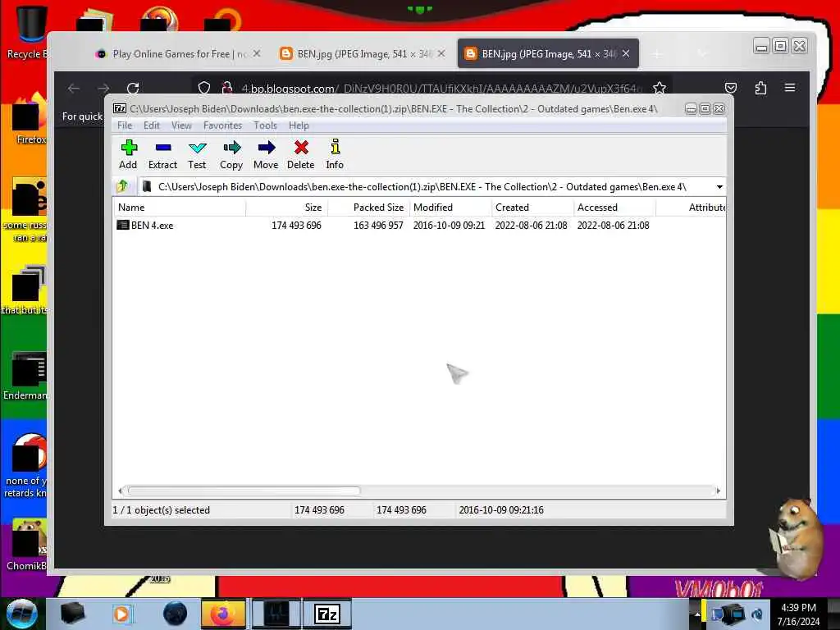Sort by Modified column header

point(450,208)
